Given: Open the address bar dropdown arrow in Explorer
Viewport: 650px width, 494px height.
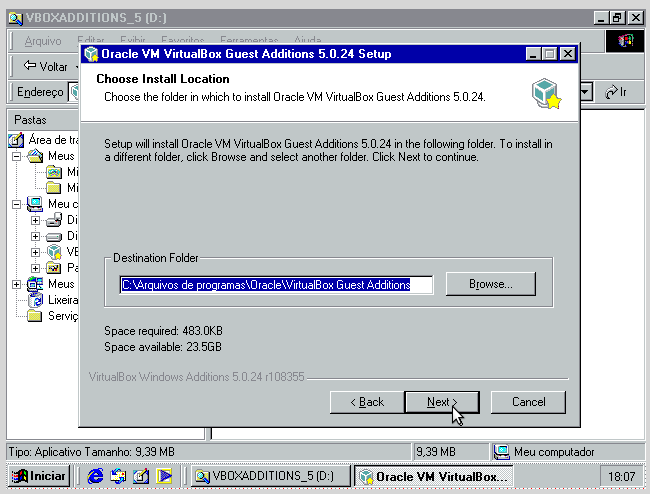Looking at the screenshot, I should tap(585, 91).
